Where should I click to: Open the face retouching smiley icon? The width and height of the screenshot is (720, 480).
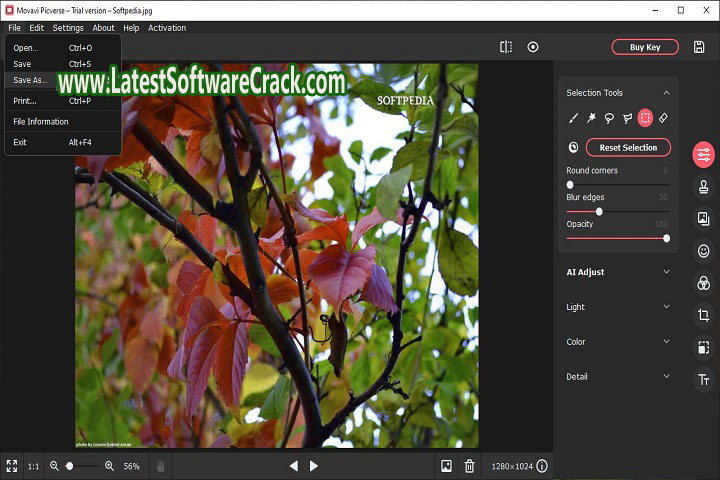703,251
